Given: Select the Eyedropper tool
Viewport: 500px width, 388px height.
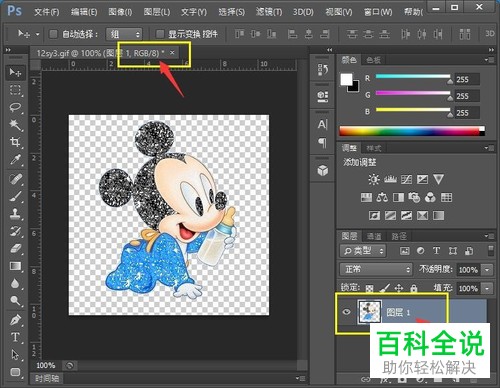Looking at the screenshot, I should pyautogui.click(x=15, y=160).
